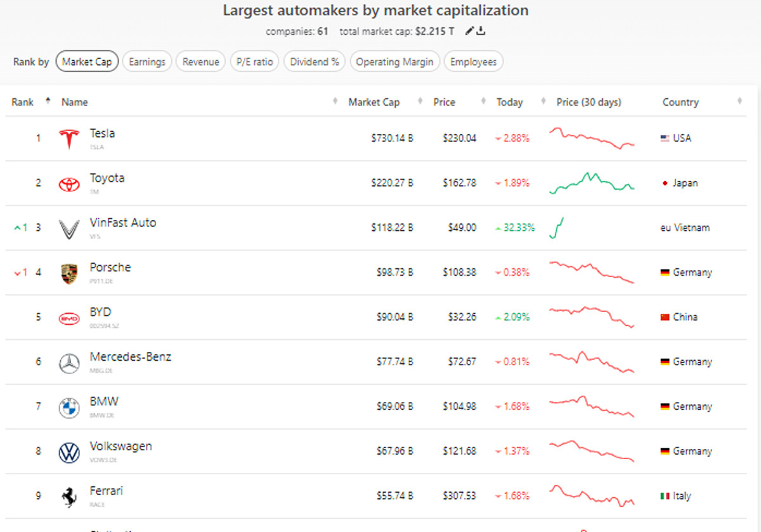Click the BMW 30-day price sparkline
The height and width of the screenshot is (532, 761).
[x=592, y=406]
